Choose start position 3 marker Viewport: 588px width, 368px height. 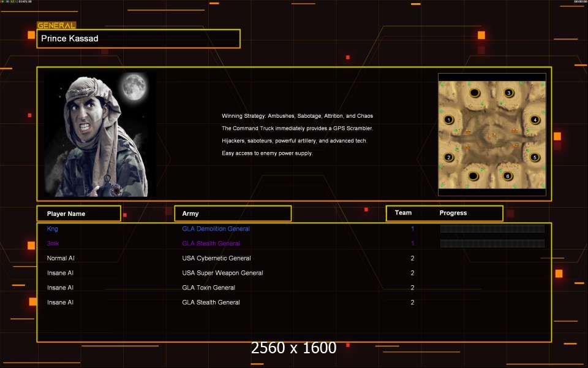[x=508, y=93]
